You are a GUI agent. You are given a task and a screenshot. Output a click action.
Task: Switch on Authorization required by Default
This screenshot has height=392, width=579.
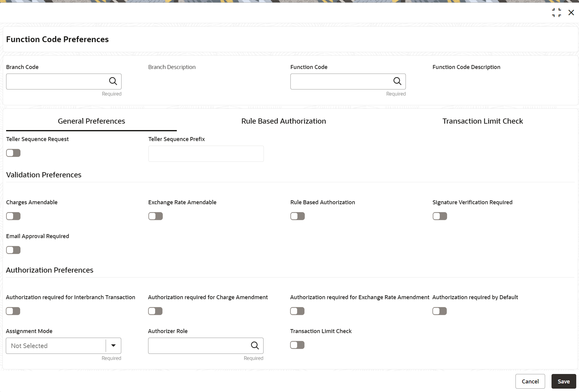[439, 311]
